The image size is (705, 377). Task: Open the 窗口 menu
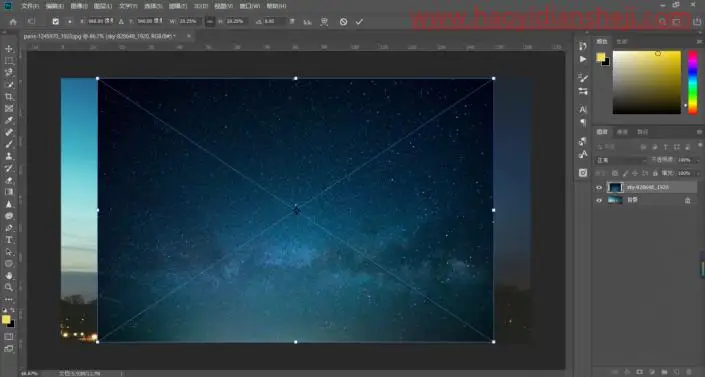pyautogui.click(x=250, y=6)
